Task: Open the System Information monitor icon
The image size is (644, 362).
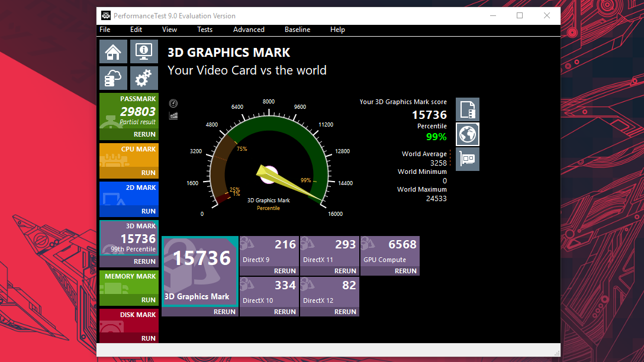Action: (x=144, y=51)
